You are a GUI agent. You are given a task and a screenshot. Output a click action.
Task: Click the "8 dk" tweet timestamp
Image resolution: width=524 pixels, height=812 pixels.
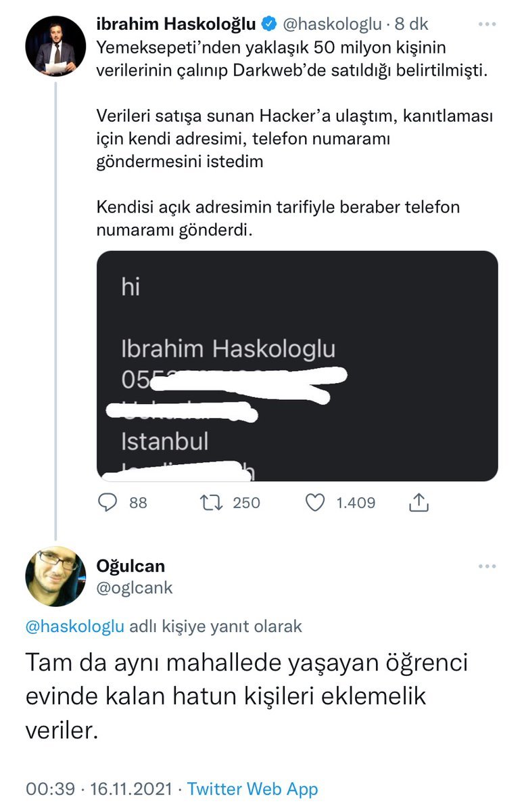tap(411, 25)
